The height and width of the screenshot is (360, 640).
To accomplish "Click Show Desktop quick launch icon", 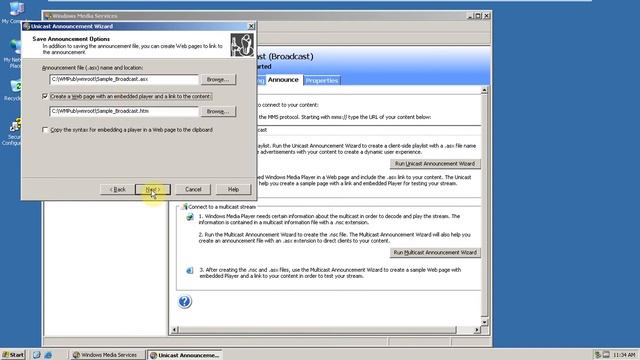I will pos(37,355).
